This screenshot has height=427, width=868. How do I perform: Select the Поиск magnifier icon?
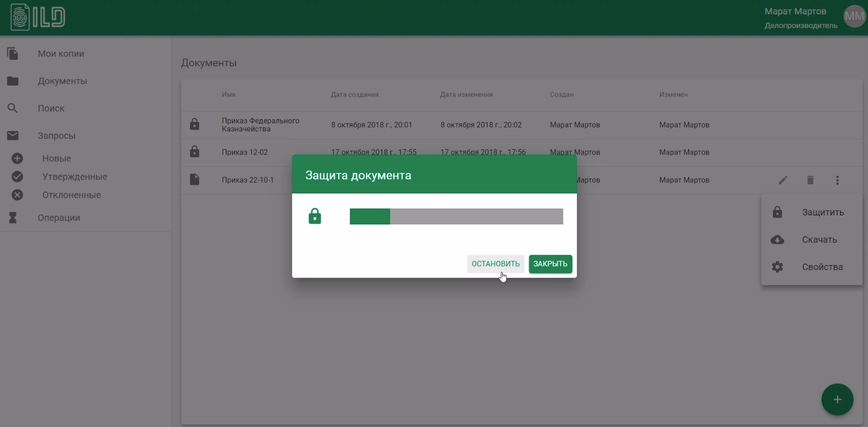(x=13, y=108)
